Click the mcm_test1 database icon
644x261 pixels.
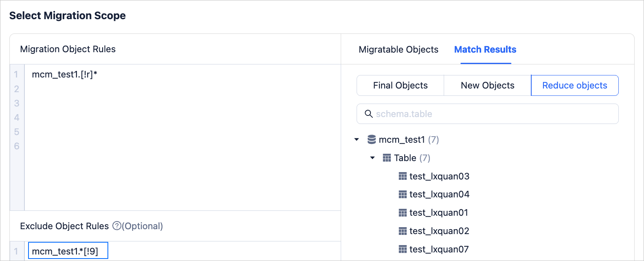371,139
